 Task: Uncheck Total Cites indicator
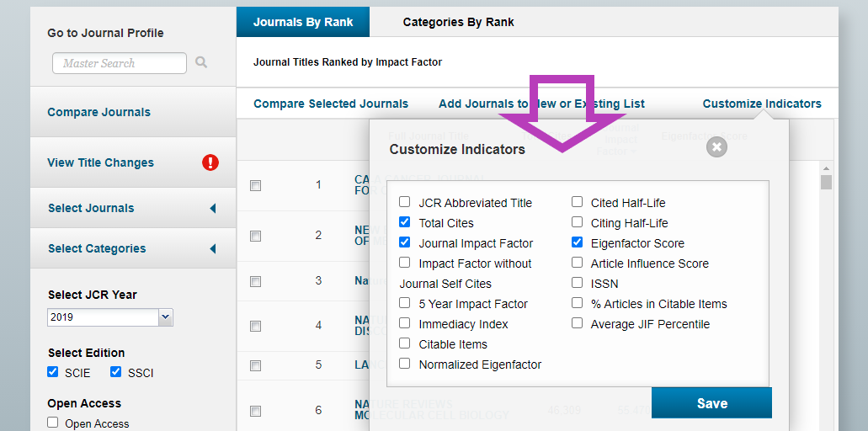(x=405, y=222)
